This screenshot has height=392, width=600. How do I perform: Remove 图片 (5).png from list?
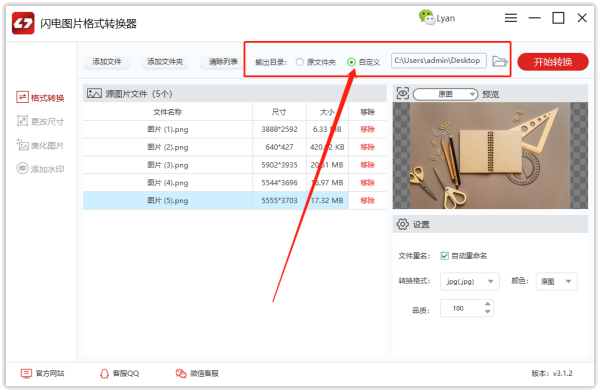(x=367, y=201)
